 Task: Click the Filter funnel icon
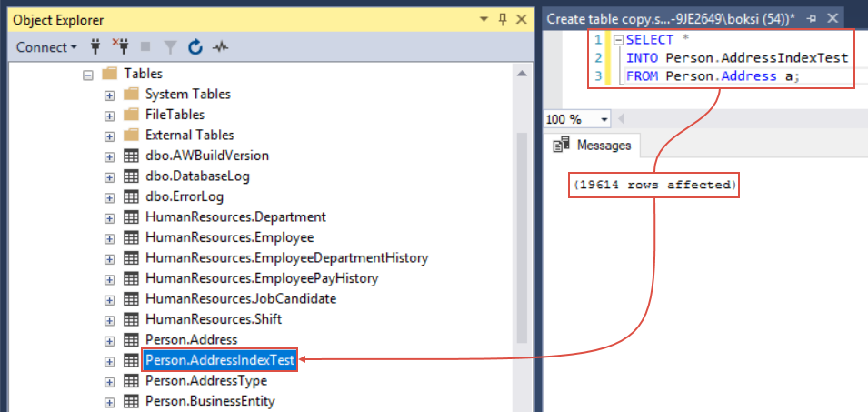coord(170,47)
